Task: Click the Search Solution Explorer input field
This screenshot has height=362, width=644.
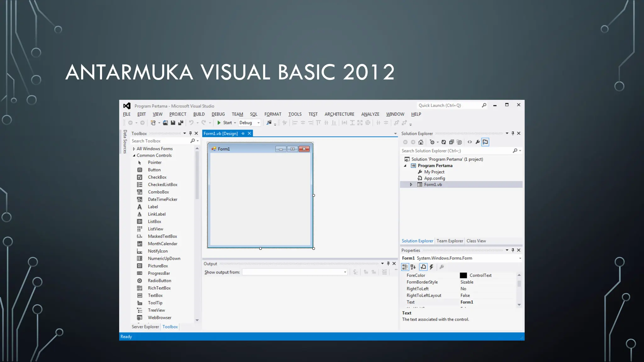Action: point(456,151)
